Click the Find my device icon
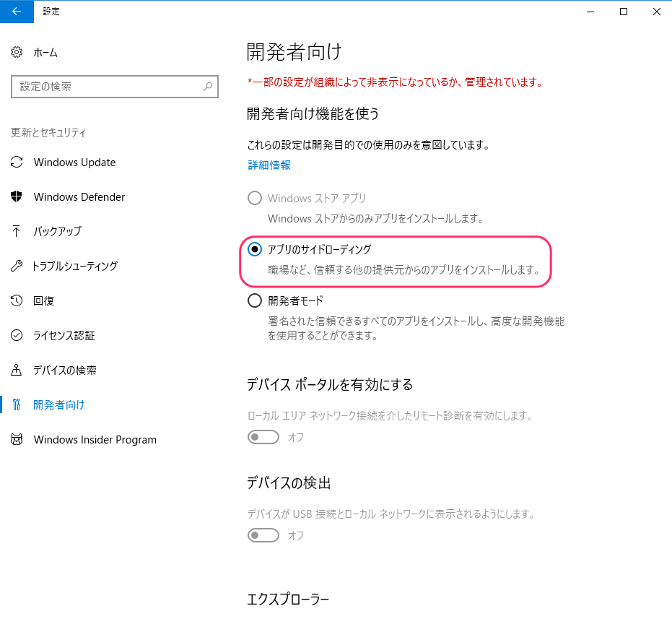 [17, 371]
